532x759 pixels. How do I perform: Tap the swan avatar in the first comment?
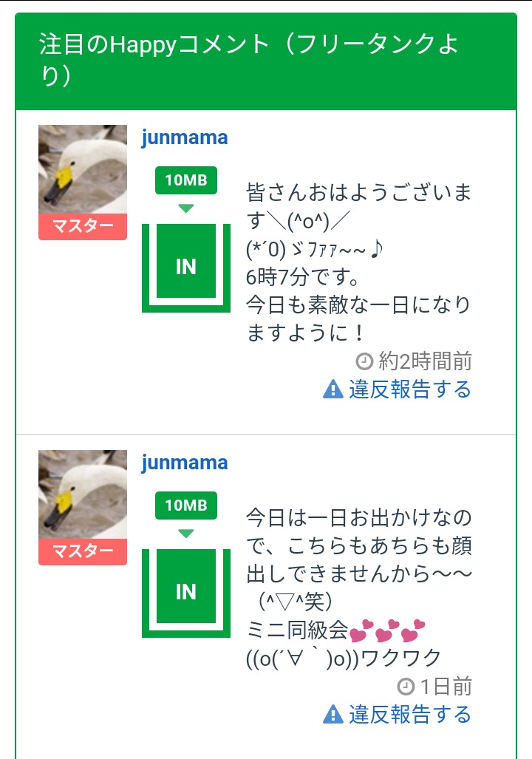(83, 169)
